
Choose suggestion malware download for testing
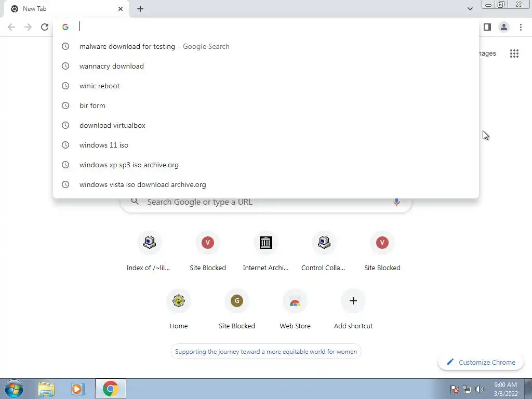point(266,46)
